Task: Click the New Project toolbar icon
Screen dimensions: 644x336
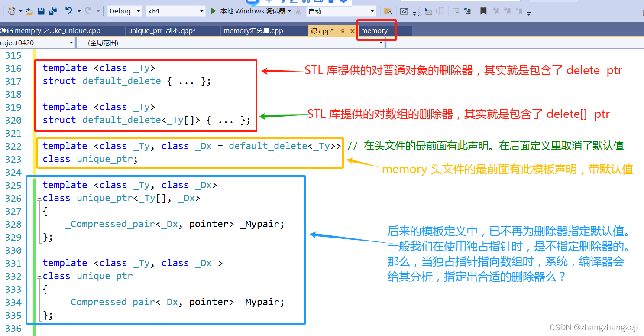Action: pos(12,11)
